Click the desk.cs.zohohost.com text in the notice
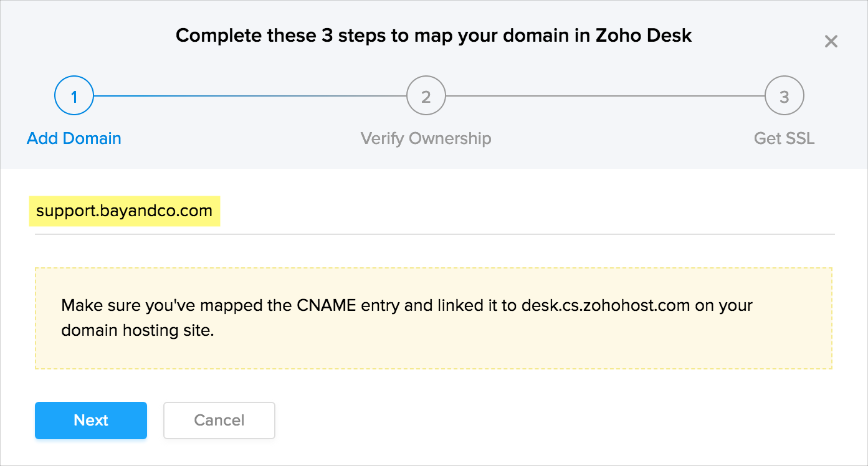 point(607,306)
